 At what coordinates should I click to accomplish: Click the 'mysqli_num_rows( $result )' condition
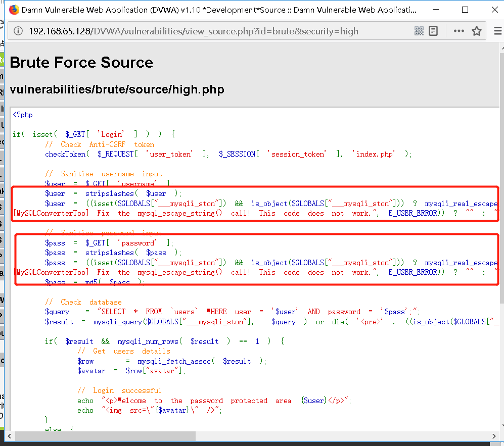pyautogui.click(x=174, y=341)
